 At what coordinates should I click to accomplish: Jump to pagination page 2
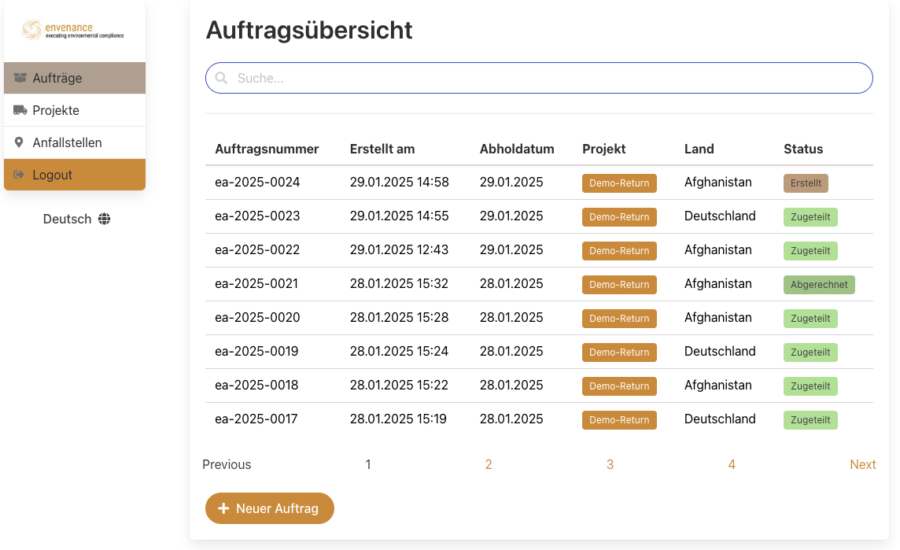(488, 464)
